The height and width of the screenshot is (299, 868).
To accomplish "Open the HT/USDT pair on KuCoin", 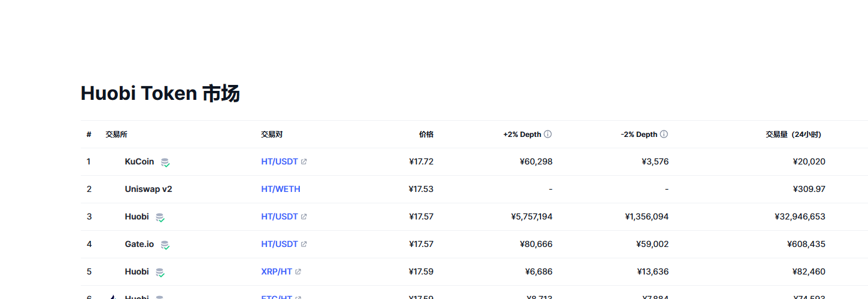I will click(280, 161).
